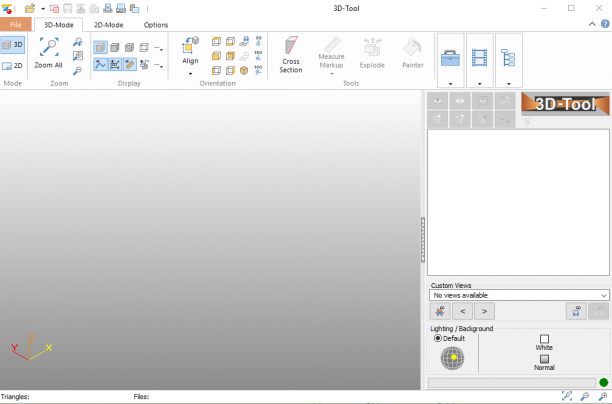Click the rotate 90 degrees orientation icon
The height and width of the screenshot is (404, 612).
tap(258, 41)
